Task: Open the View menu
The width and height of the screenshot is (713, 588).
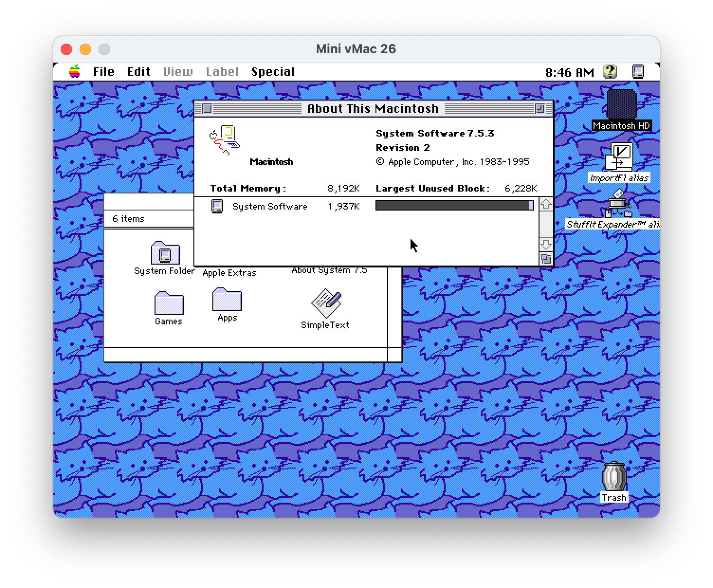Action: click(x=178, y=72)
